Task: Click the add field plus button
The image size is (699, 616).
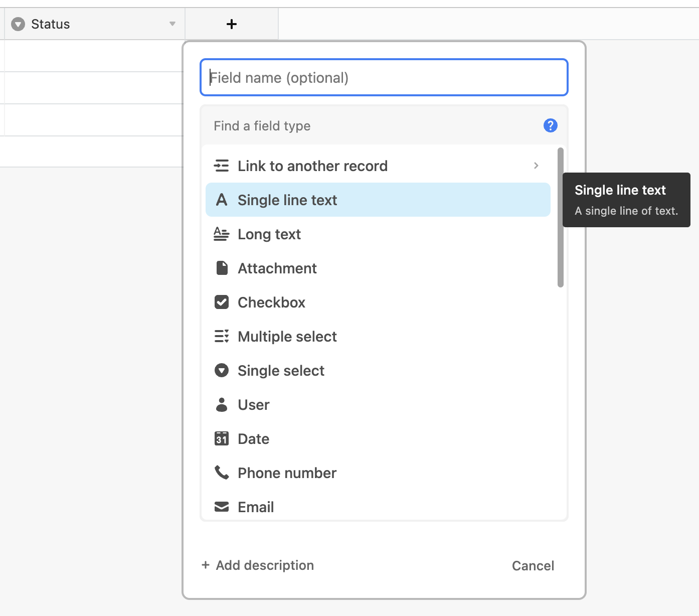Action: click(x=231, y=24)
